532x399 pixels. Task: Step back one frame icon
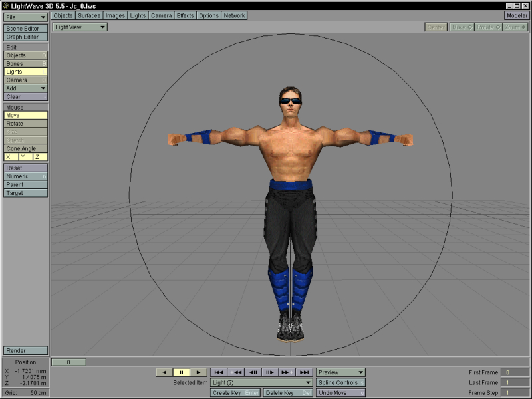click(253, 372)
